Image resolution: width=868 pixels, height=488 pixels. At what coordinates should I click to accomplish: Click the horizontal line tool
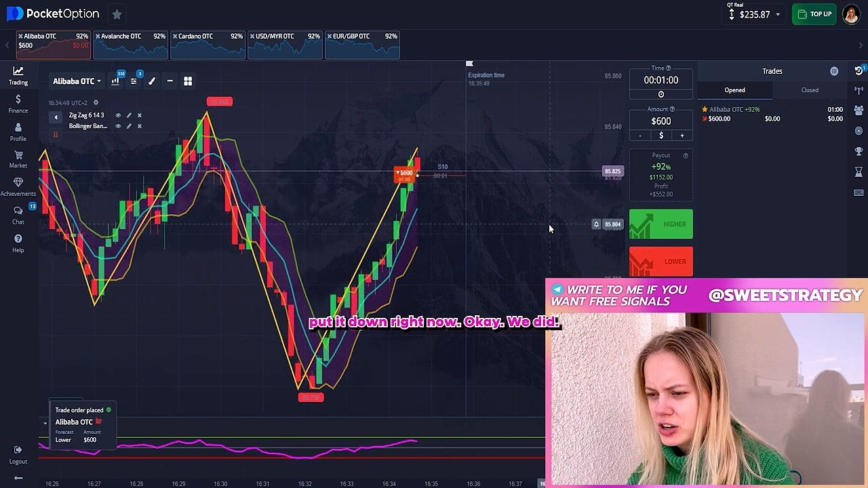170,81
